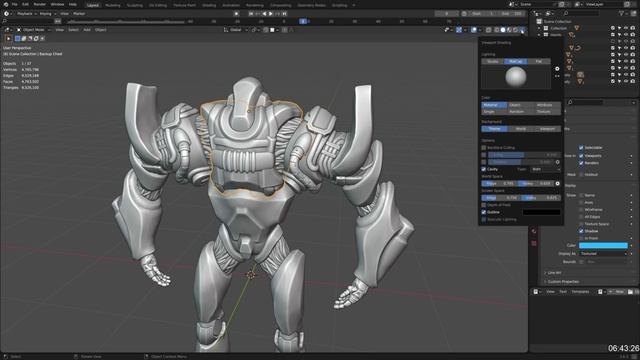Toggle visibility eye for Collection row
This screenshot has height=360, width=640.
coord(626,28)
